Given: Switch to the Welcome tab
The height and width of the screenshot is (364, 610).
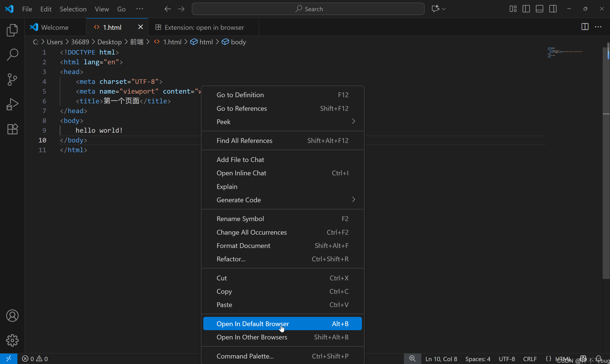Looking at the screenshot, I should coord(55,27).
